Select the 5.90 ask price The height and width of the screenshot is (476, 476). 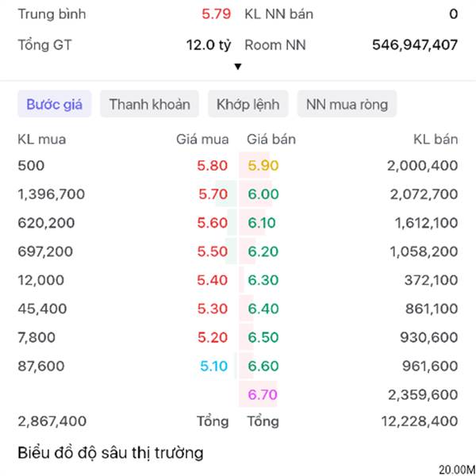[x=263, y=166]
